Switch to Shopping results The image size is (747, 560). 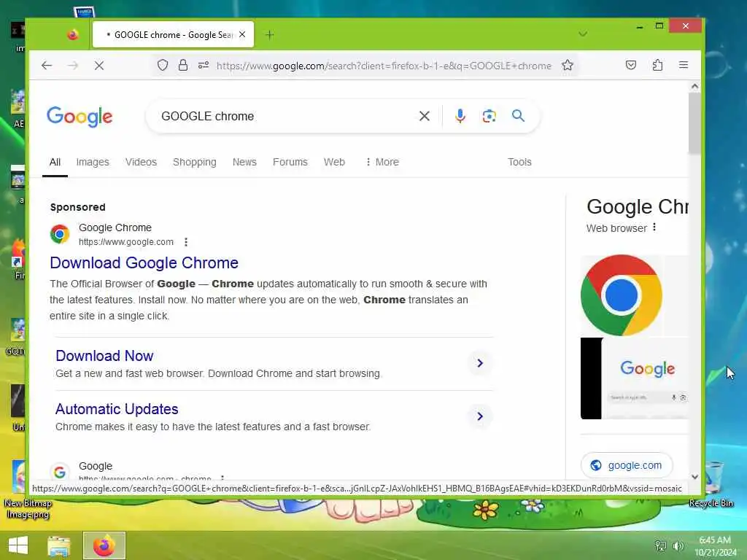(x=194, y=163)
